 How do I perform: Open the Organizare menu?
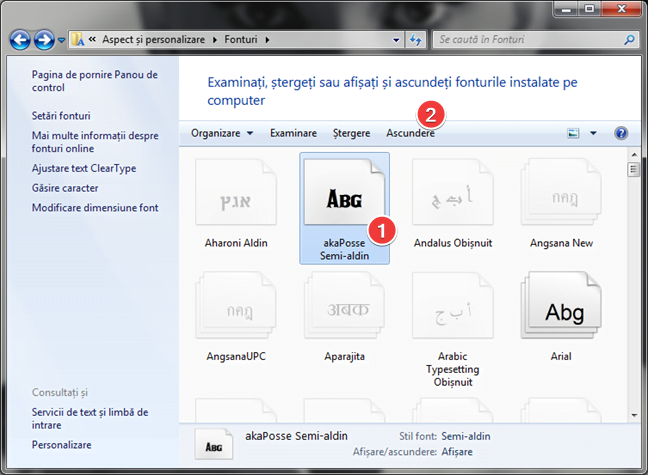tap(222, 133)
